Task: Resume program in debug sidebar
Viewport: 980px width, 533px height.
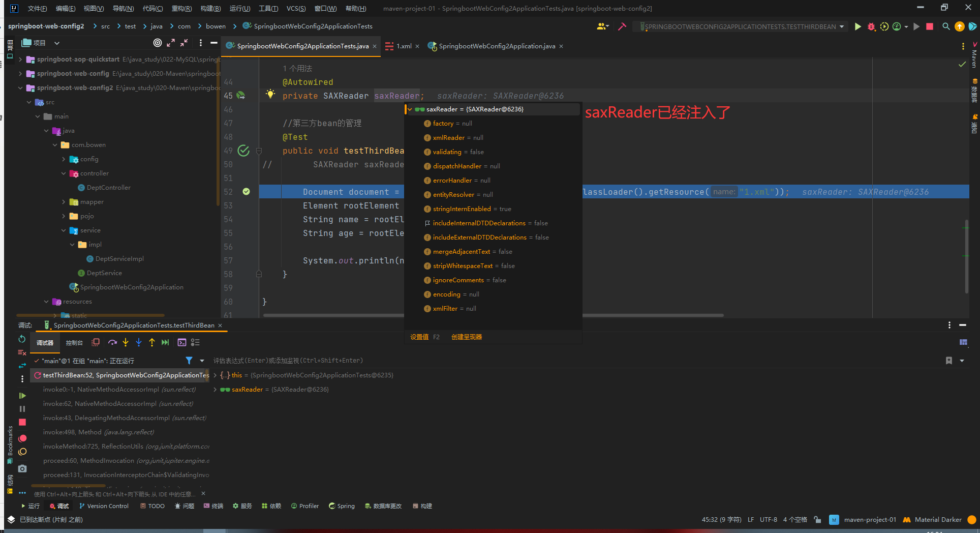Action: (x=22, y=395)
